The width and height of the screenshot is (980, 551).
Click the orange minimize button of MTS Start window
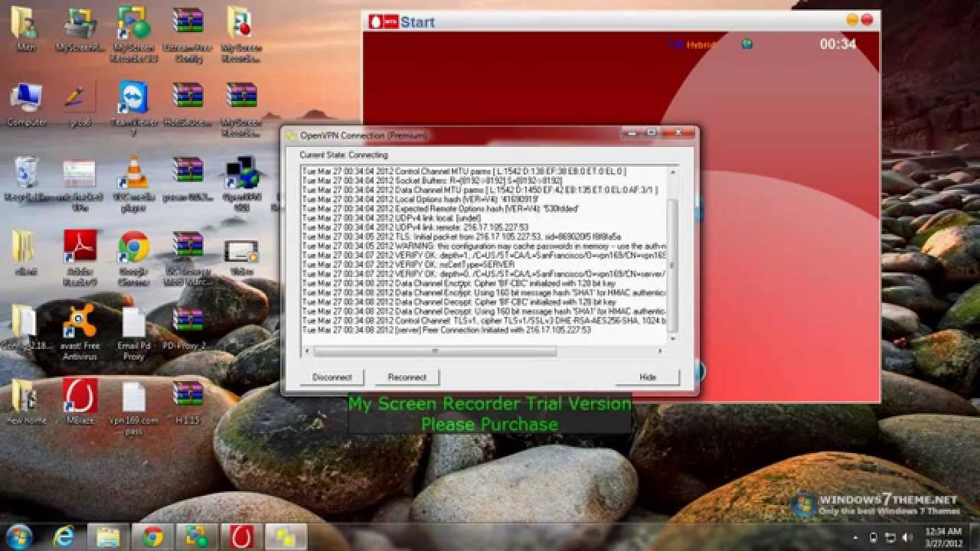[x=852, y=20]
